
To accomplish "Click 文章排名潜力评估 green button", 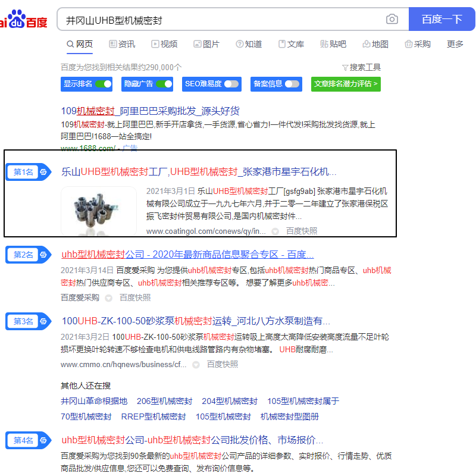I will tap(346, 84).
